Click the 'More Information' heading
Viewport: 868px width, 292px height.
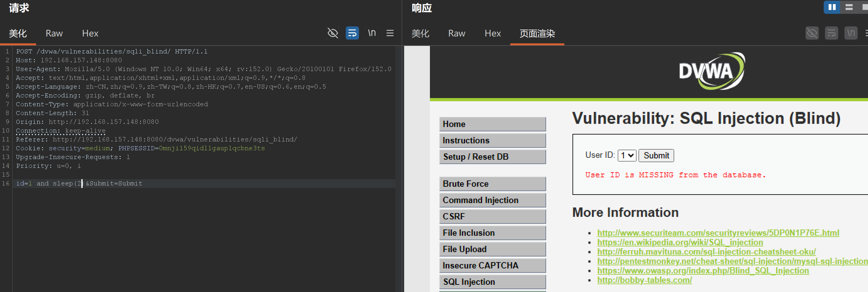pyautogui.click(x=625, y=212)
